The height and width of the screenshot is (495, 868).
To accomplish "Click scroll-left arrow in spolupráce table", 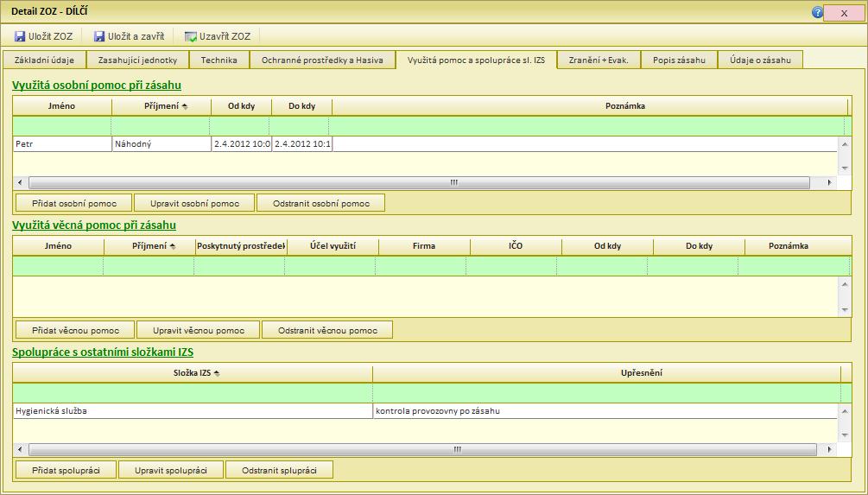I will click(x=20, y=449).
